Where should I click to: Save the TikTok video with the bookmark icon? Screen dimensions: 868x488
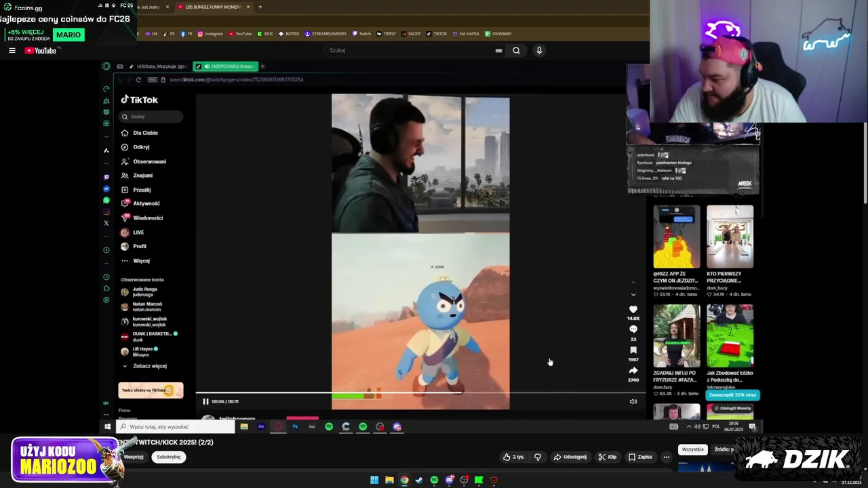(x=633, y=350)
